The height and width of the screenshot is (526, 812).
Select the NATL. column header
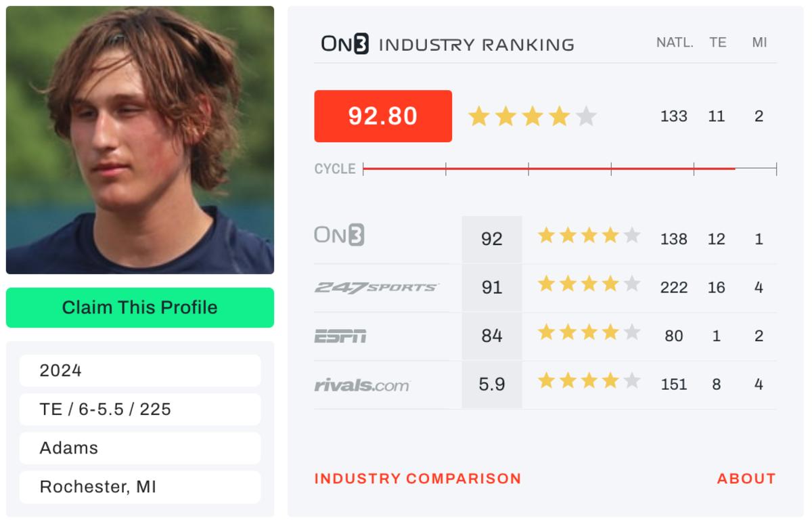[x=675, y=43]
